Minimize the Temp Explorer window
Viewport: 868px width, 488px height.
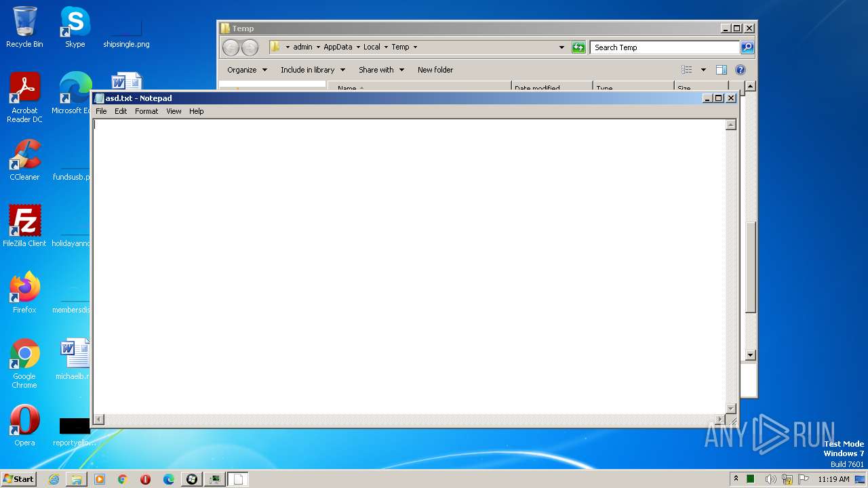pyautogui.click(x=725, y=28)
